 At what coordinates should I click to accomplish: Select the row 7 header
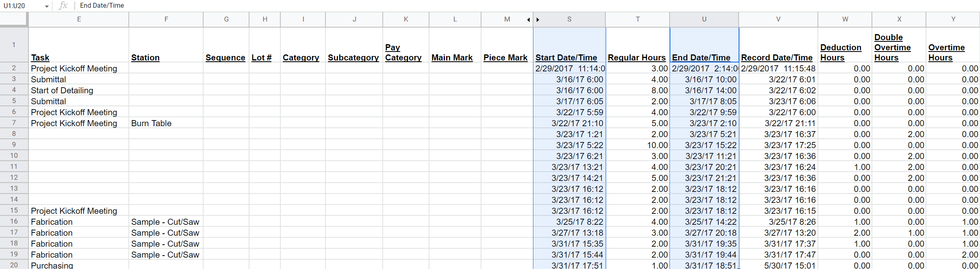(14, 123)
